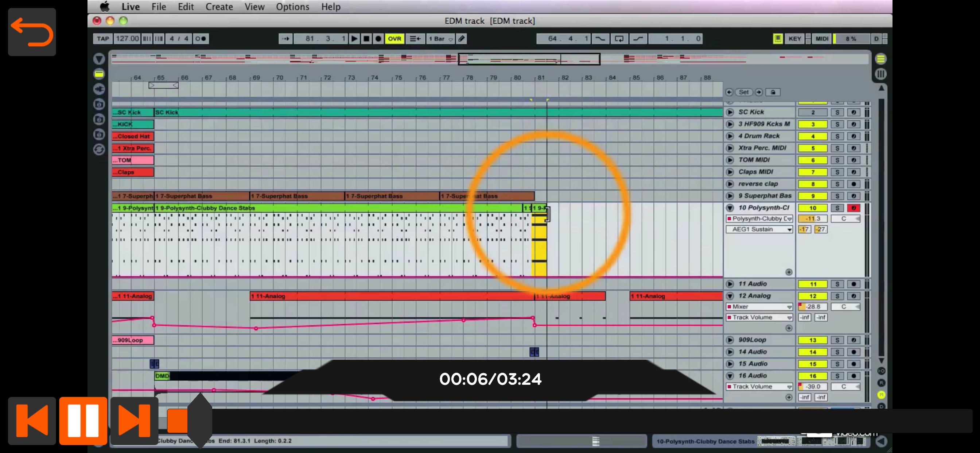This screenshot has width=980, height=453.
Task: Click the orange back arrow icon
Action: point(32,32)
